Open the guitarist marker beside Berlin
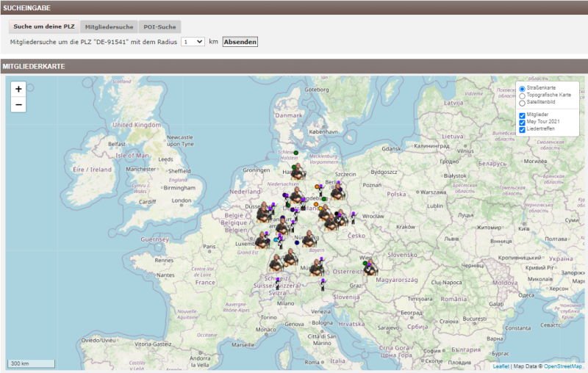588x373 pixels. (x=337, y=192)
